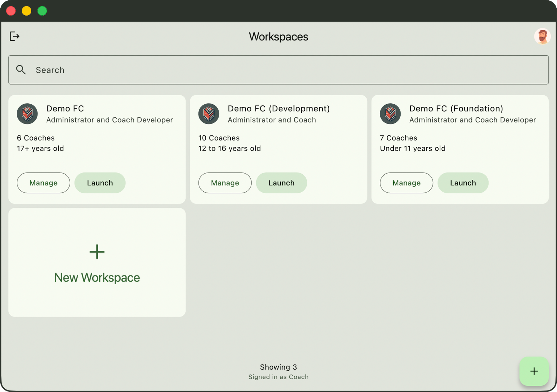Click the New Workspace label

pos(97,278)
